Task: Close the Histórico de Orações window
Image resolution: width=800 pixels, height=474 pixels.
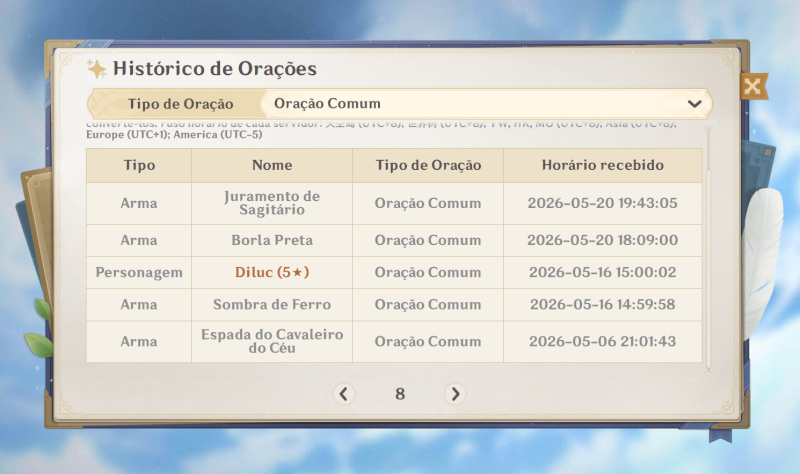Action: pyautogui.click(x=753, y=86)
